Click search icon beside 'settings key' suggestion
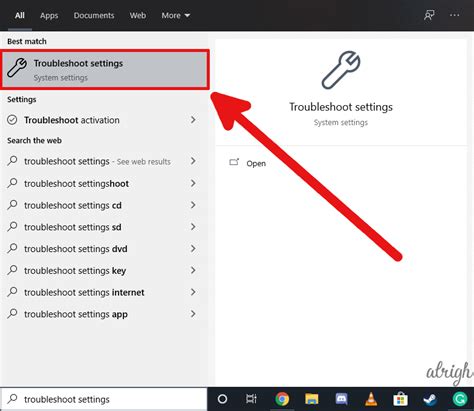Viewport: 474px width, 411px height. tap(12, 270)
